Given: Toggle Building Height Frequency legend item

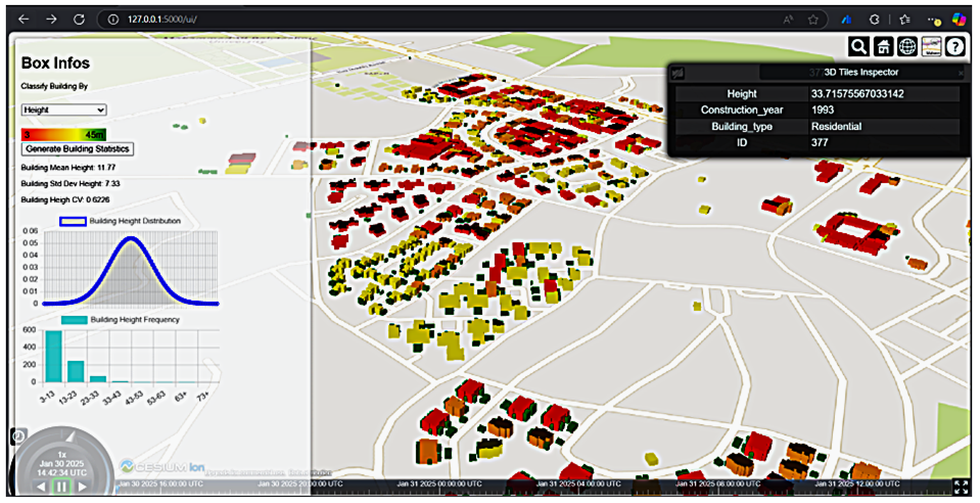Looking at the screenshot, I should [x=74, y=320].
